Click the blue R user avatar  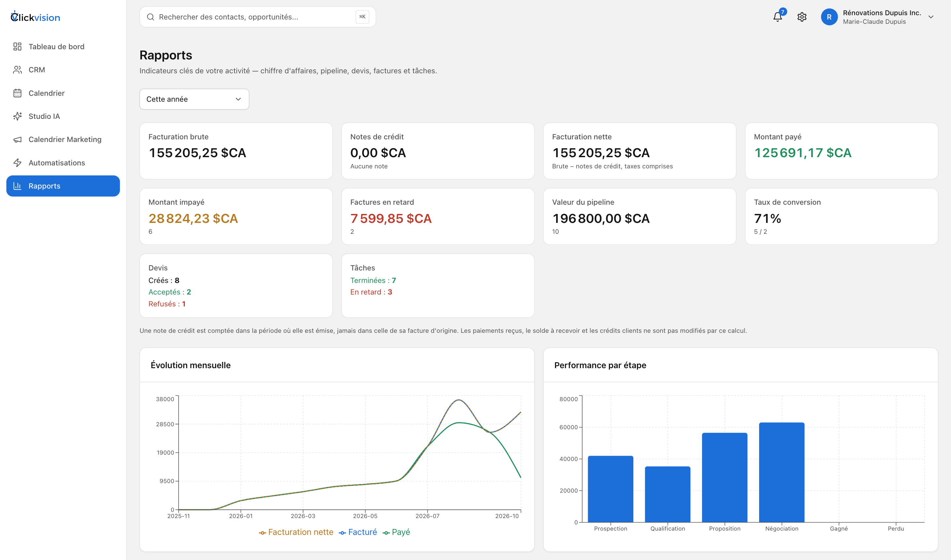pos(829,17)
